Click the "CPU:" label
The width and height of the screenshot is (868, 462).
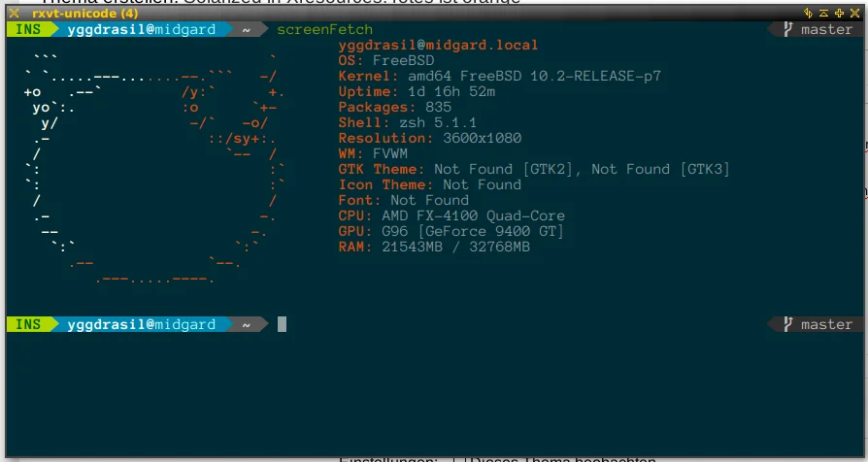click(355, 215)
